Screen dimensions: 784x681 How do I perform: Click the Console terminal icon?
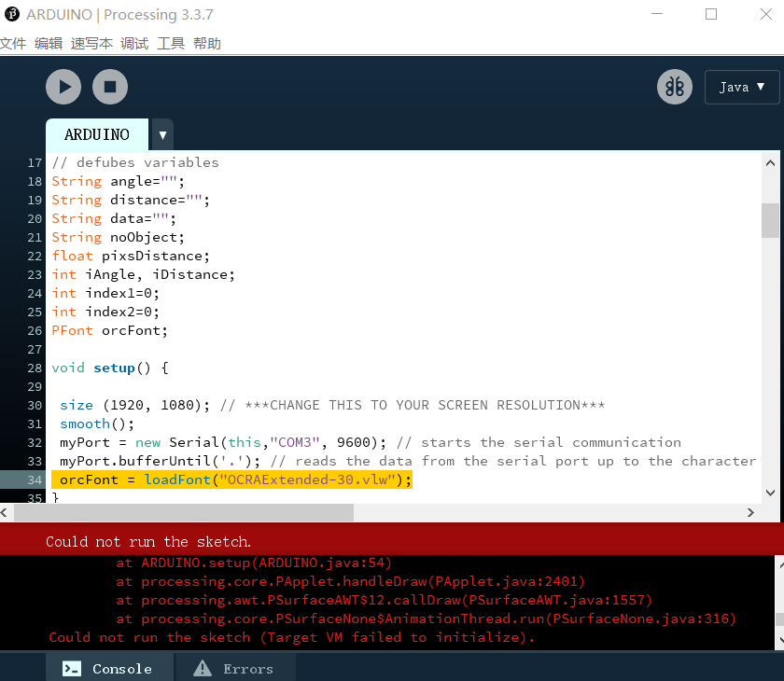[x=72, y=669]
